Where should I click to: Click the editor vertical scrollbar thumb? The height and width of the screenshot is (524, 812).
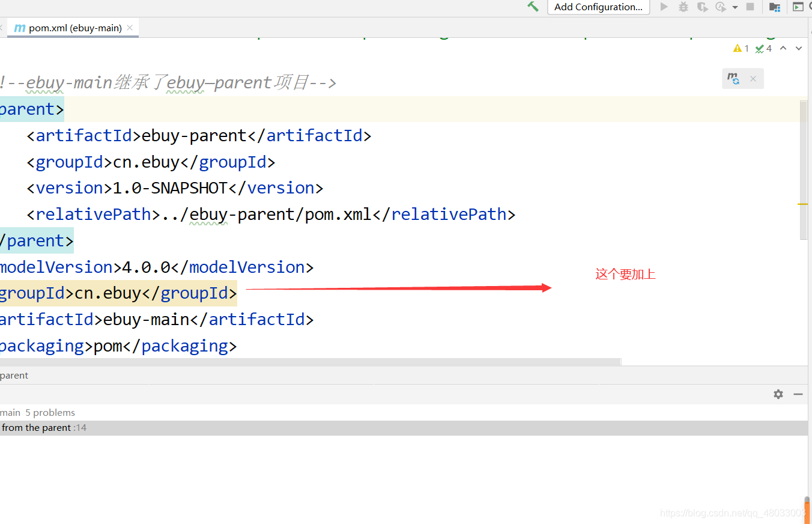tap(804, 170)
